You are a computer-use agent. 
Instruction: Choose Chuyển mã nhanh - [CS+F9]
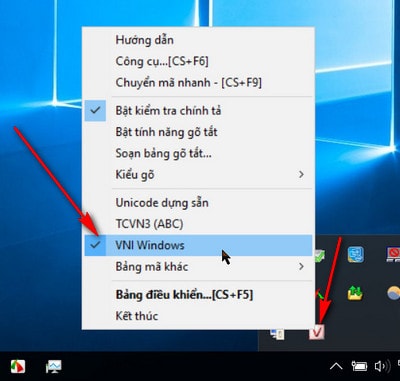pyautogui.click(x=198, y=83)
